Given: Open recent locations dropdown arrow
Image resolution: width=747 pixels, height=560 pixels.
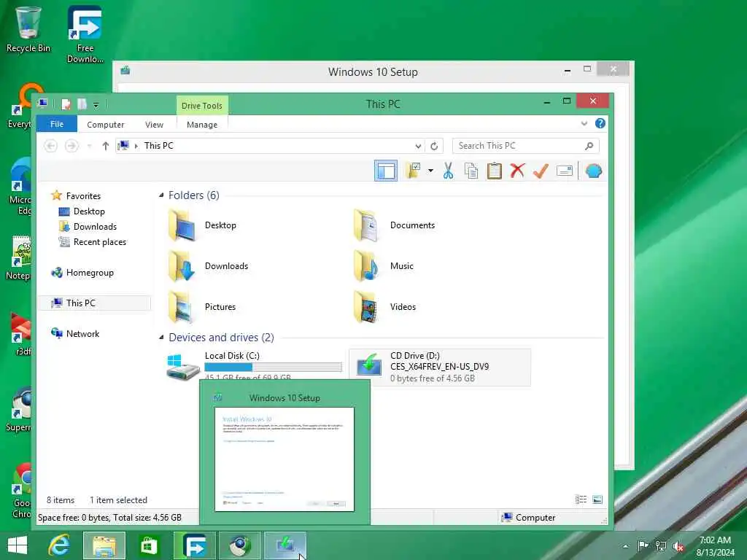Looking at the screenshot, I should coord(90,146).
